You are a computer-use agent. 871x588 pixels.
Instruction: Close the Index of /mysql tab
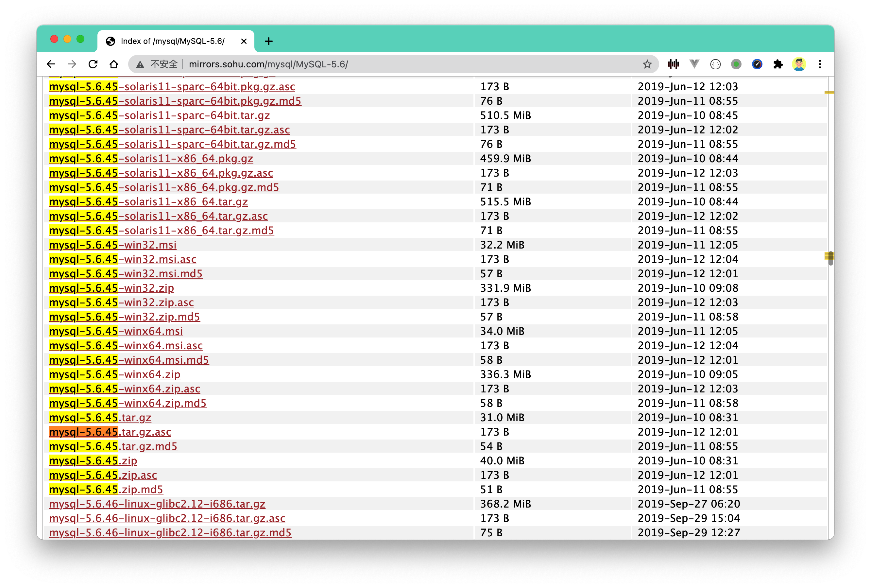[244, 41]
